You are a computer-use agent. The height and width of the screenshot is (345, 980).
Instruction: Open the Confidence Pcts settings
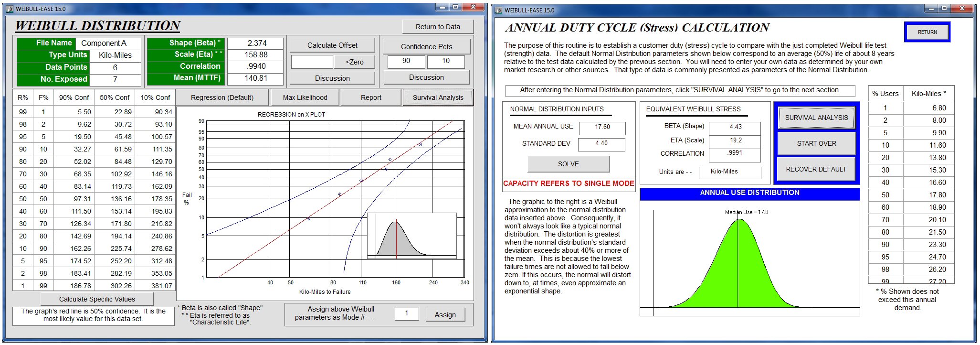(x=426, y=46)
